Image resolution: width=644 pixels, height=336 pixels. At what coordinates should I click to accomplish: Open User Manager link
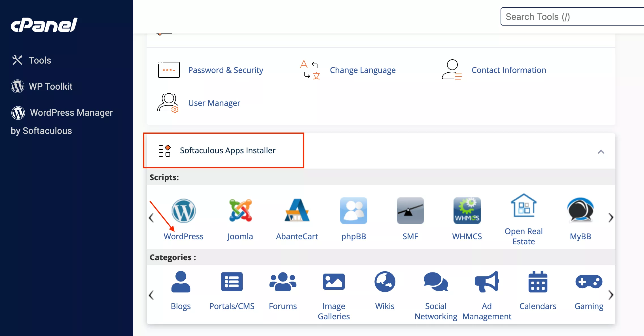pyautogui.click(x=214, y=103)
